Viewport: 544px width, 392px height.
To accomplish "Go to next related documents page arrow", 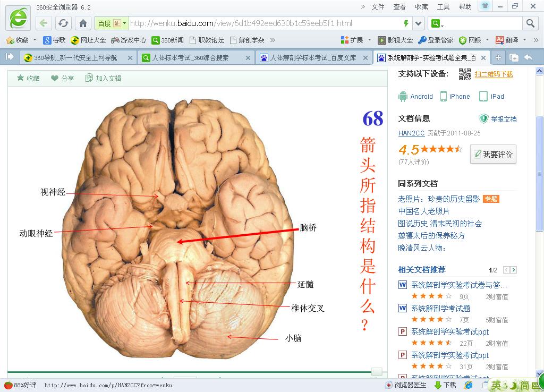I will pyautogui.click(x=514, y=270).
